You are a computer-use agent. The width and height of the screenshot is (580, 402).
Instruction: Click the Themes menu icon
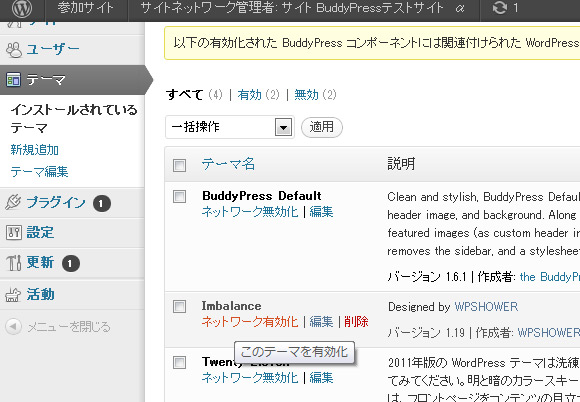(13, 80)
